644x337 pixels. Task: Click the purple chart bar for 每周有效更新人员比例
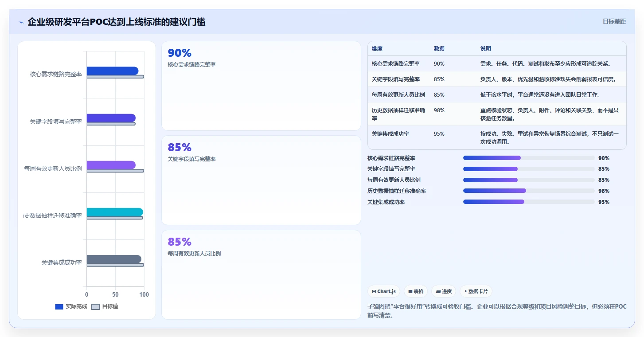111,165
